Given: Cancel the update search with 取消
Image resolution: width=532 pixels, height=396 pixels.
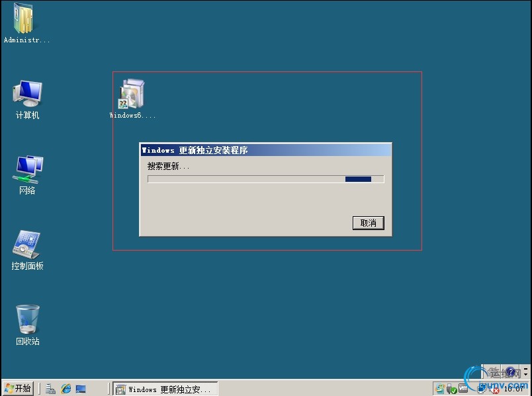Looking at the screenshot, I should coord(368,223).
